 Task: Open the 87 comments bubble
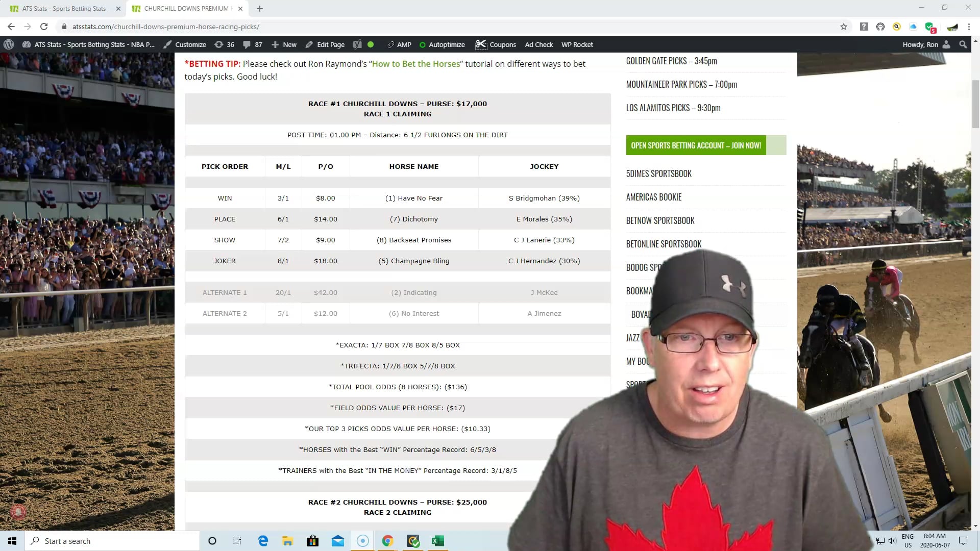click(253, 44)
